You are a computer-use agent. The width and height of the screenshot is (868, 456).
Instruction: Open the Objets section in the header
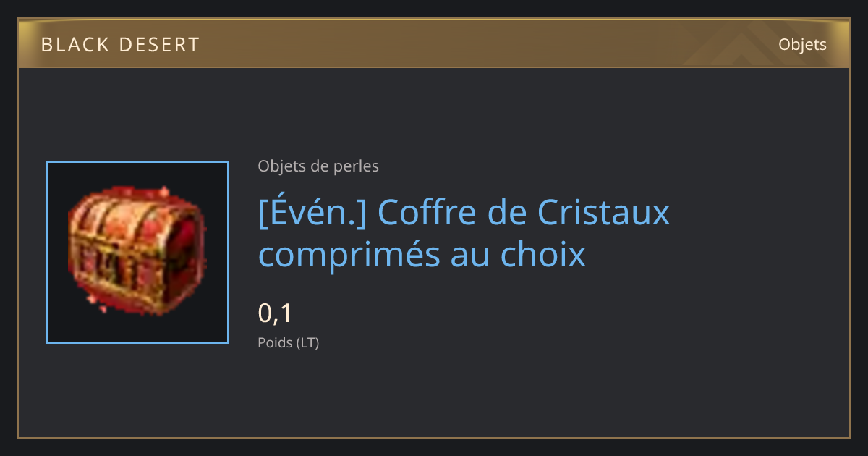[802, 44]
